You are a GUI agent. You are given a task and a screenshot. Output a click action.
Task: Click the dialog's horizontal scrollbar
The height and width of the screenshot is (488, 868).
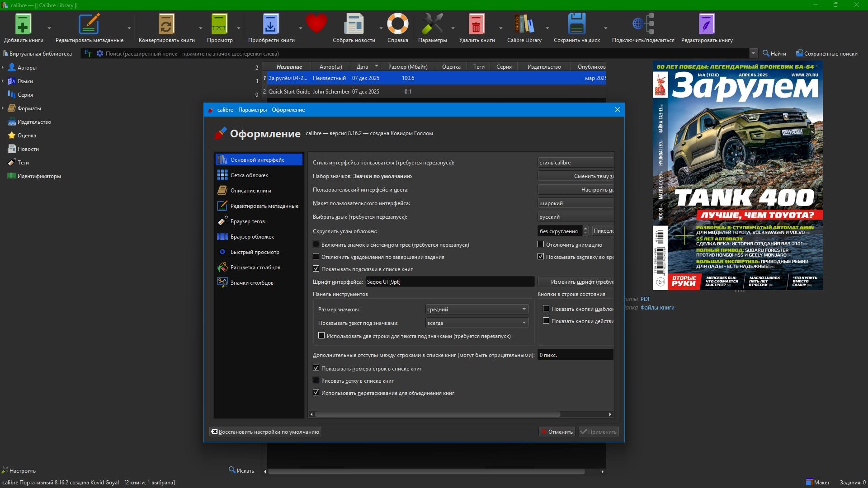(x=437, y=414)
